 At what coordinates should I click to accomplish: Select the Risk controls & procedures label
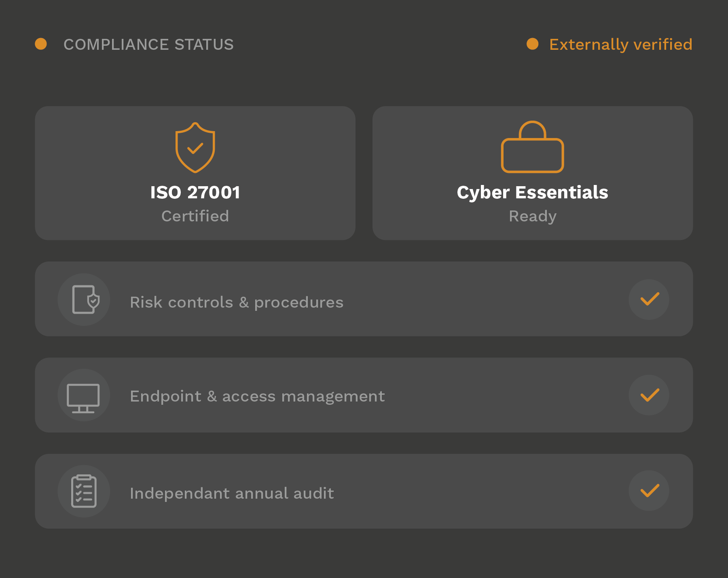point(237,302)
